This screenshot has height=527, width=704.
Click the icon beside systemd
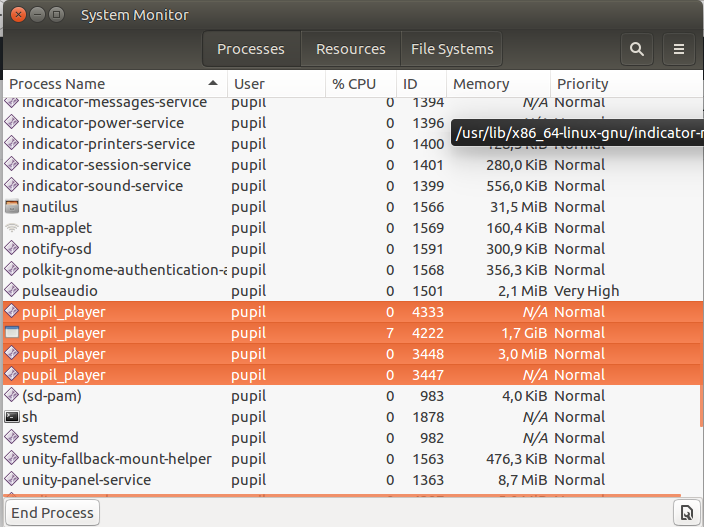coord(12,438)
